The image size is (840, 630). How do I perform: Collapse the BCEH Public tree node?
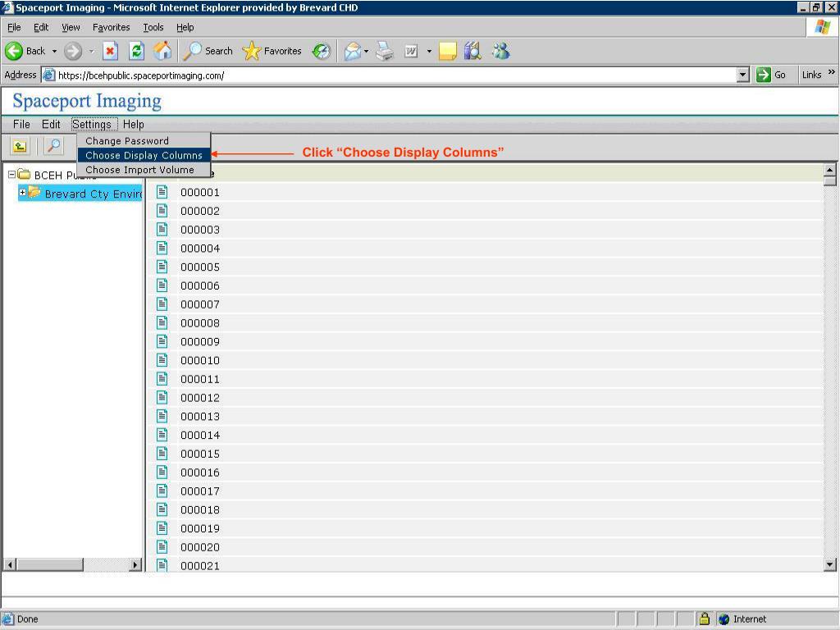pos(11,174)
